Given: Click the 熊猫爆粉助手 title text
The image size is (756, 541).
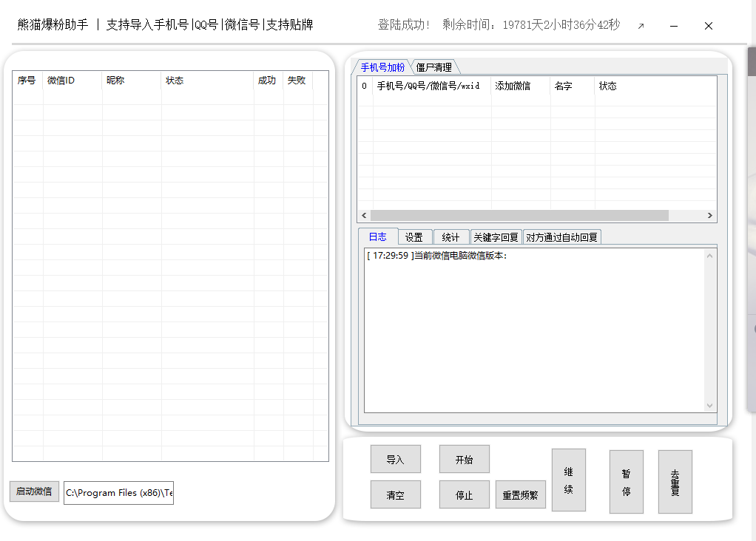Looking at the screenshot, I should coord(53,24).
